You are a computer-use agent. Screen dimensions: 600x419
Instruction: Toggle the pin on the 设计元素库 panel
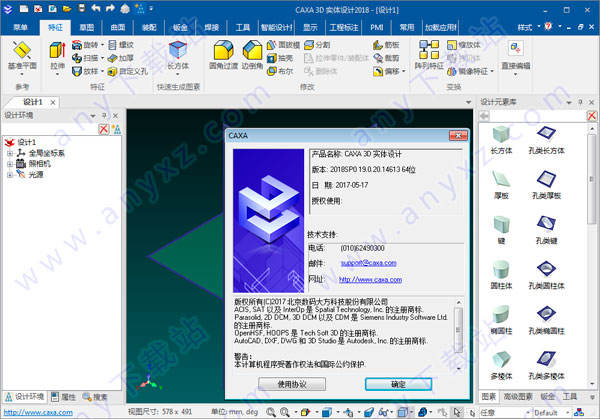point(580,102)
